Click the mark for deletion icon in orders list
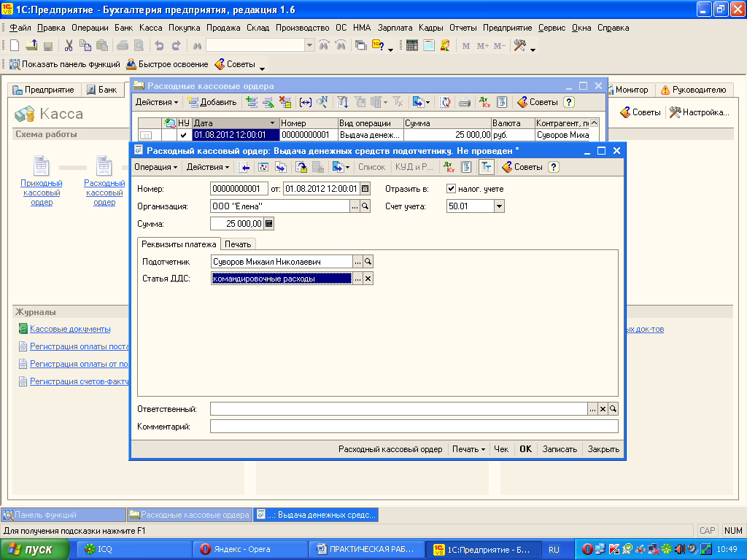 (x=285, y=102)
